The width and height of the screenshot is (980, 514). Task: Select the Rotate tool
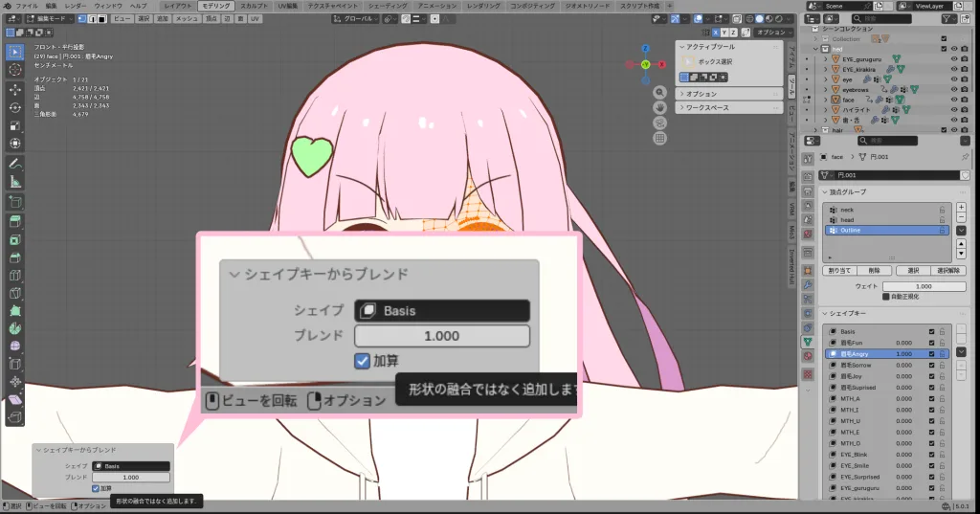pos(15,107)
